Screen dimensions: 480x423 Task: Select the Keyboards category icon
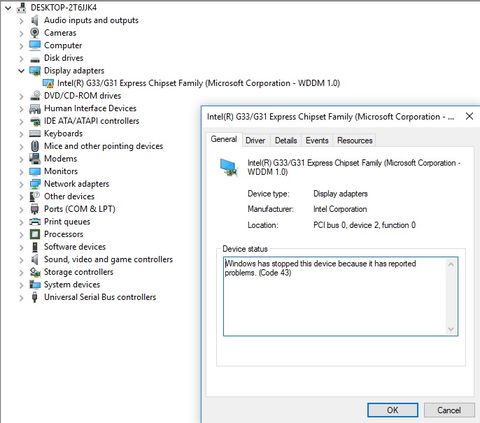pos(35,134)
